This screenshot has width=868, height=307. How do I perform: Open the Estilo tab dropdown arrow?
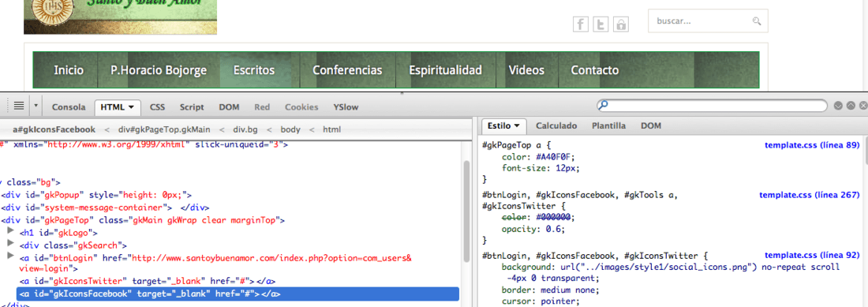point(517,125)
